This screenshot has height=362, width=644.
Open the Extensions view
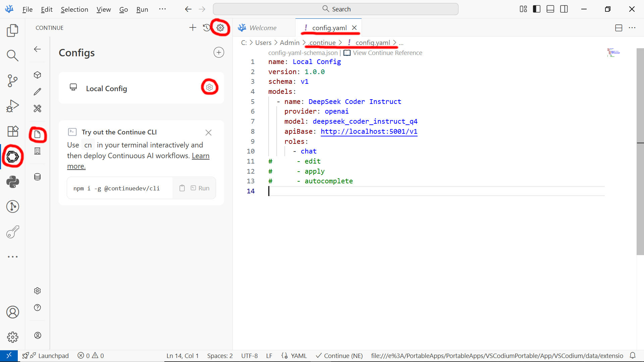click(x=12, y=131)
